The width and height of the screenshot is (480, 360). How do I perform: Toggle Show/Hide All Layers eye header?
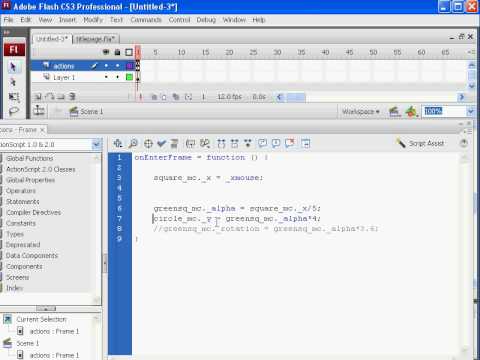pos(106,52)
